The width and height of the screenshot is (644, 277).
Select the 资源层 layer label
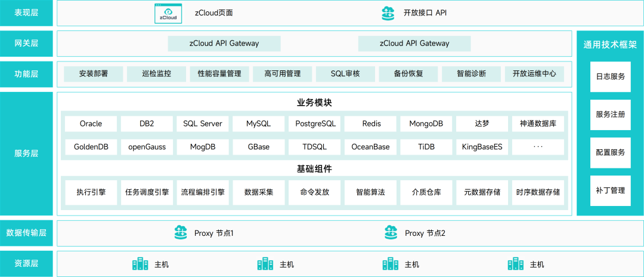[x=26, y=264]
